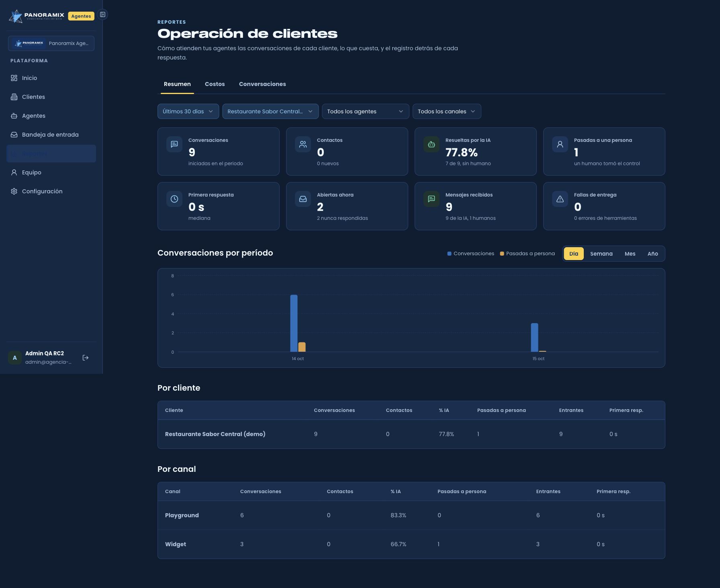
Task: Switch to the Costos tab
Action: click(215, 84)
